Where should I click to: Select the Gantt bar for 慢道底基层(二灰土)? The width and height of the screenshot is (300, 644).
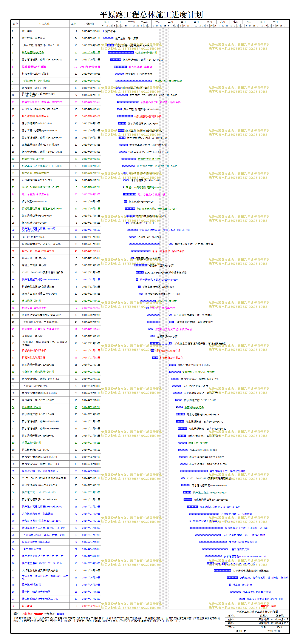click(207, 528)
